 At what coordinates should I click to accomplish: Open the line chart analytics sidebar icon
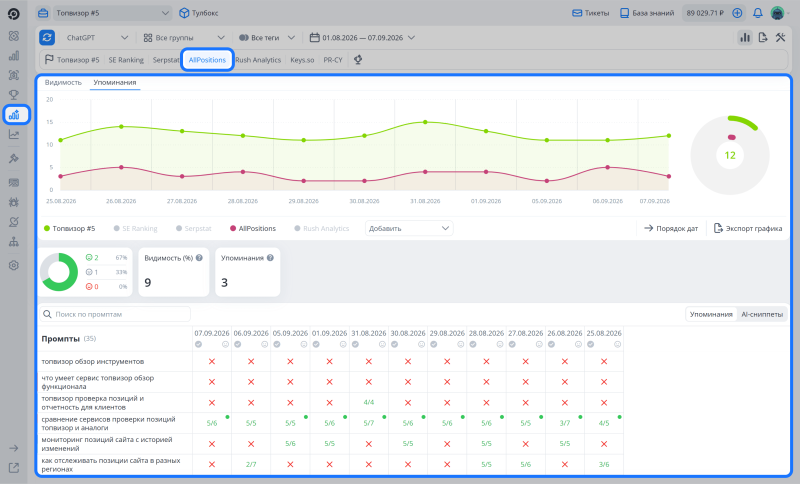tap(14, 135)
